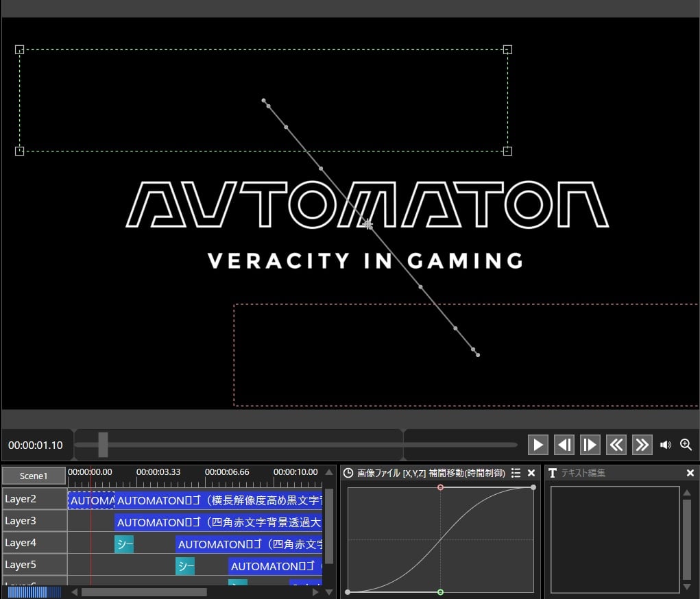Open the easing panel list menu icon
The image size is (700, 599).
[516, 473]
